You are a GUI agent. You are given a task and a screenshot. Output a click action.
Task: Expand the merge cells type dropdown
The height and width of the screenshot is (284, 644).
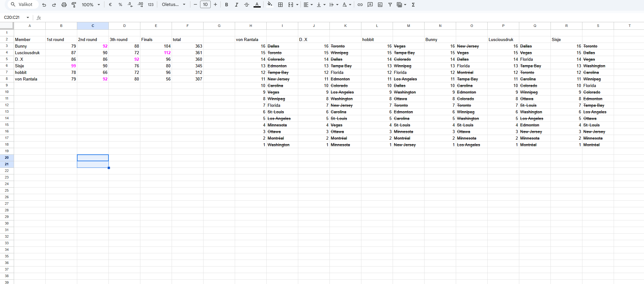tap(297, 5)
